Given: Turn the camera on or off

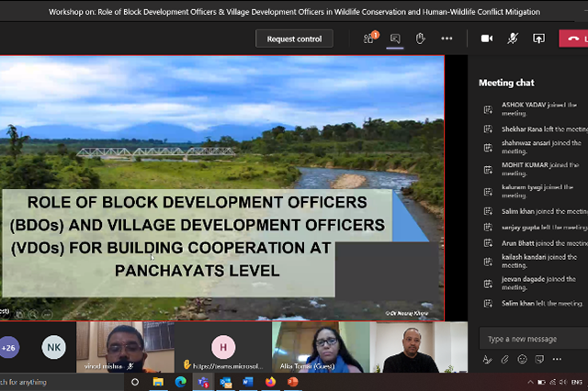Looking at the screenshot, I should [487, 39].
